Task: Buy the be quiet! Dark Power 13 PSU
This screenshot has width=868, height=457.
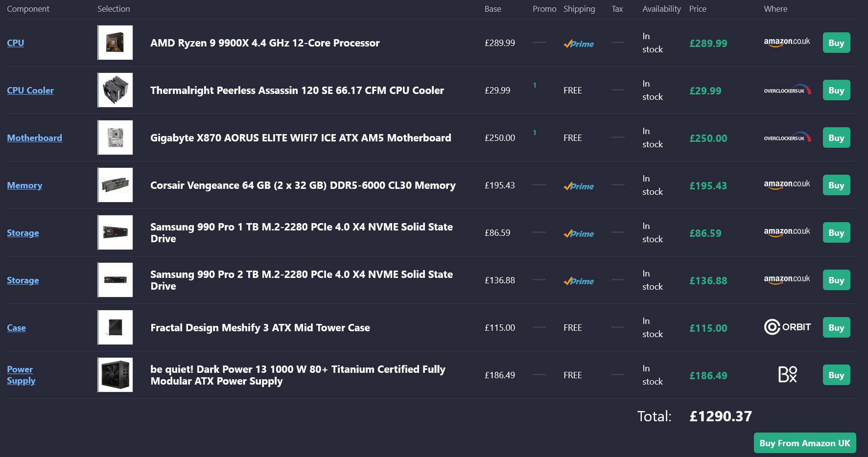Action: click(836, 375)
